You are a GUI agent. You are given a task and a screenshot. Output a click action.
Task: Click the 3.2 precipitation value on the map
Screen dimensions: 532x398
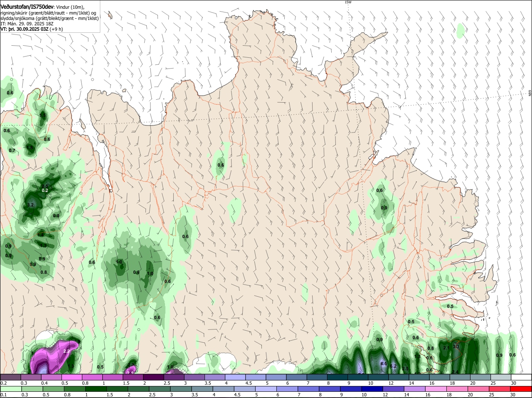(x=30, y=205)
